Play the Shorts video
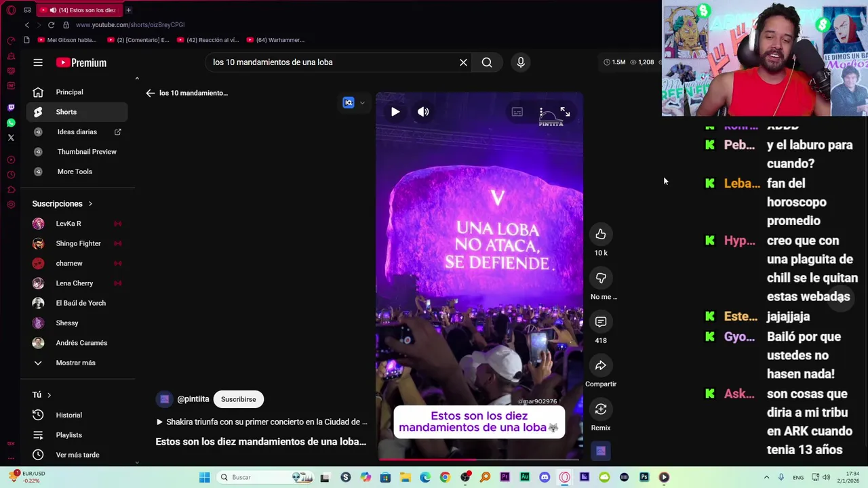This screenshot has height=488, width=868. click(395, 112)
